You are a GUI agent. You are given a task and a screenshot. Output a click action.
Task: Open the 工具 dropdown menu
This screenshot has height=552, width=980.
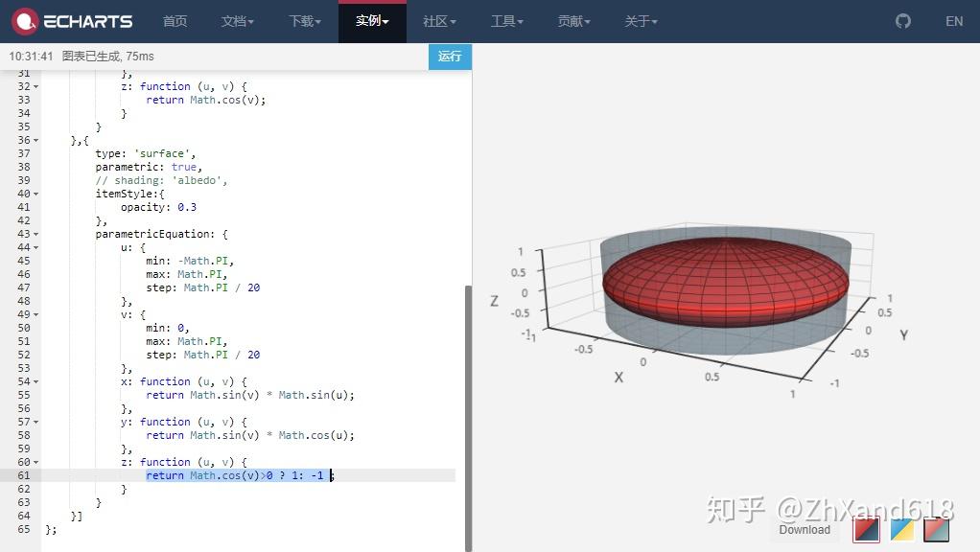pyautogui.click(x=506, y=20)
